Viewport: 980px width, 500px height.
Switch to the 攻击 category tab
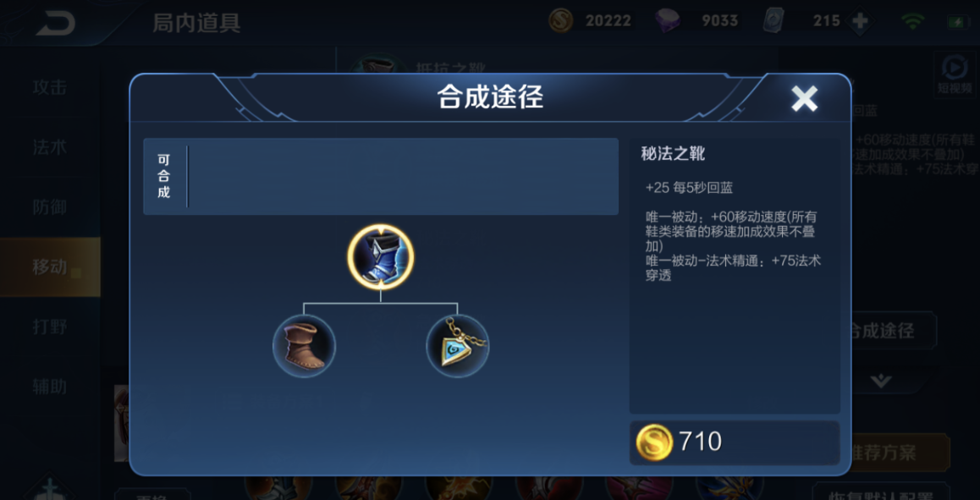pyautogui.click(x=50, y=87)
